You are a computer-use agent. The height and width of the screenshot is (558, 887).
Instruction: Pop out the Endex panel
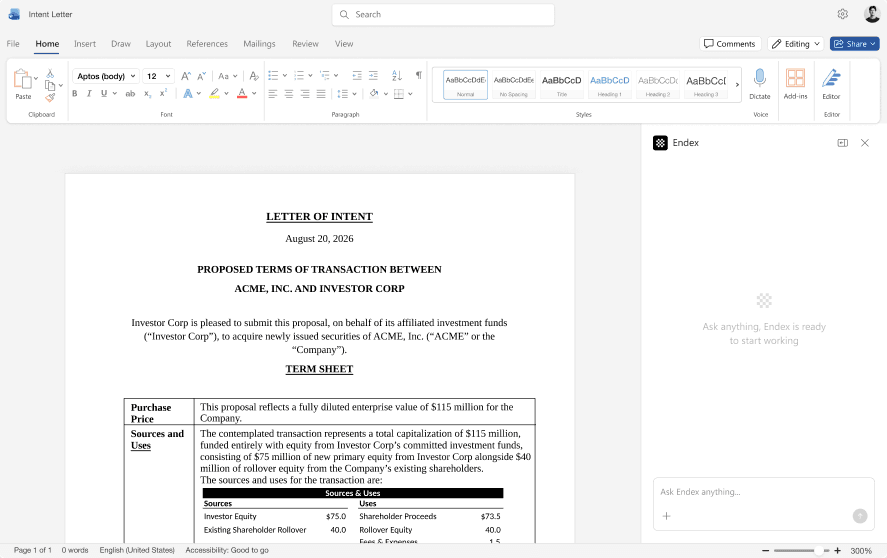842,143
